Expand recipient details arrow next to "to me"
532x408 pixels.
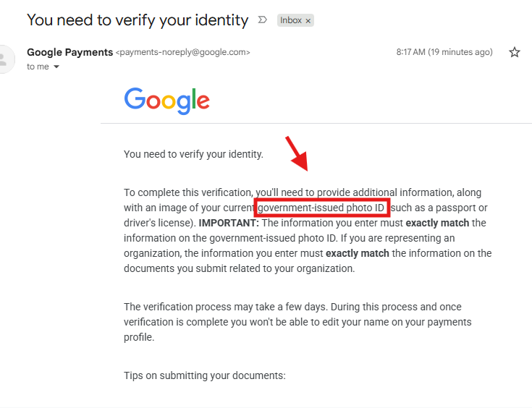pyautogui.click(x=56, y=67)
